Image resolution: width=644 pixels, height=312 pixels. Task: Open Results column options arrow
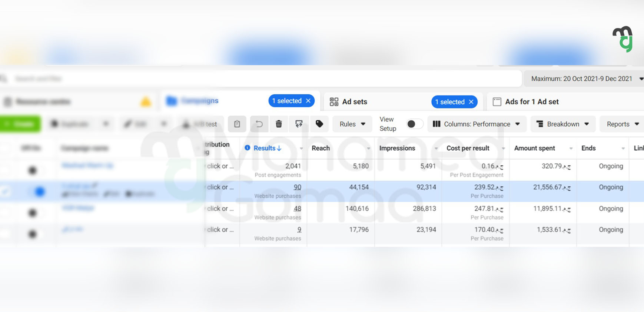(x=301, y=148)
